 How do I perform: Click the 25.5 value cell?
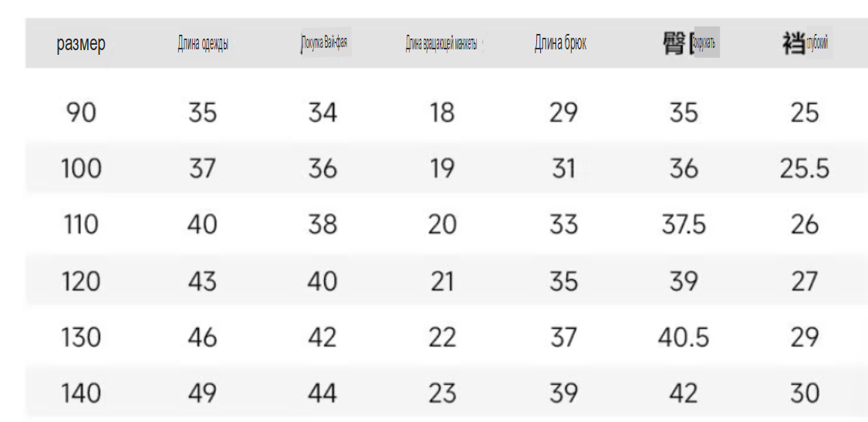point(804,168)
